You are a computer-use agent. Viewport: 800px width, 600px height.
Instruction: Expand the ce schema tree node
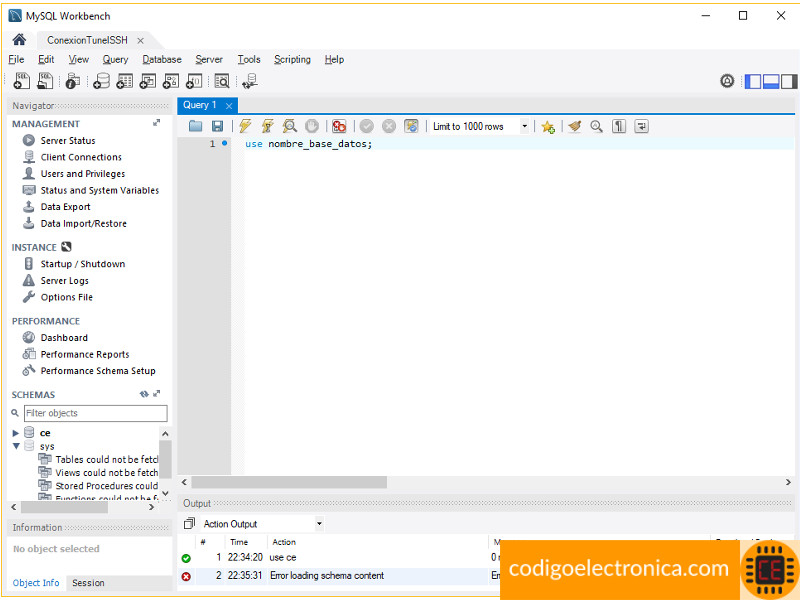click(x=16, y=433)
